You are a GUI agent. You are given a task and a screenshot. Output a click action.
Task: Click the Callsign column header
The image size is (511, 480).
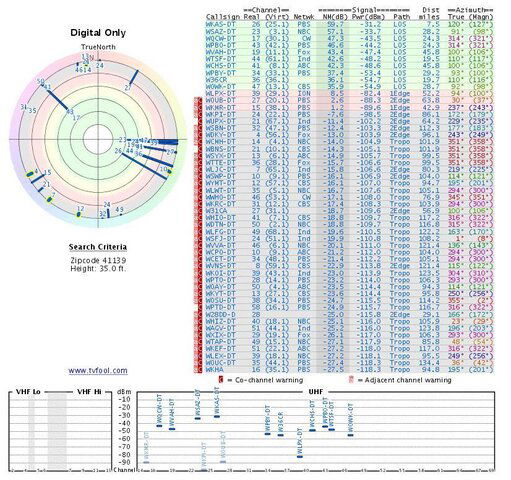click(x=223, y=17)
